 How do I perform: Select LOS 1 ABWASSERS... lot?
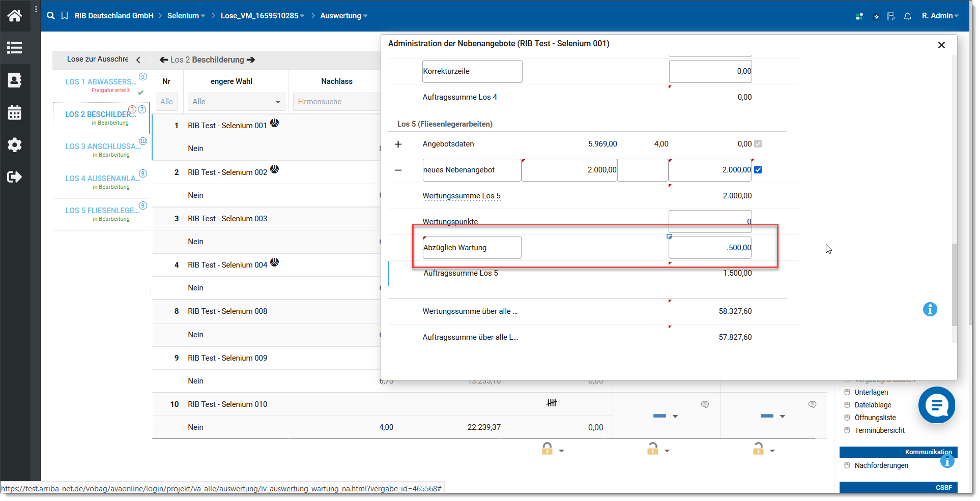[x=101, y=82]
